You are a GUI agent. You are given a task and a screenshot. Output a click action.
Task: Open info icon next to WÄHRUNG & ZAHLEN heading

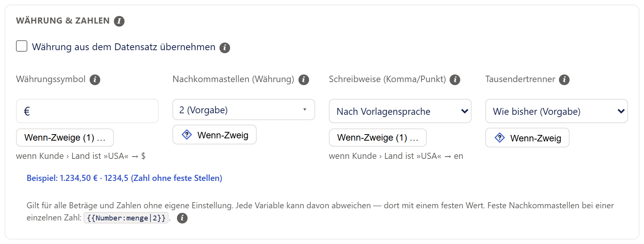tap(119, 21)
